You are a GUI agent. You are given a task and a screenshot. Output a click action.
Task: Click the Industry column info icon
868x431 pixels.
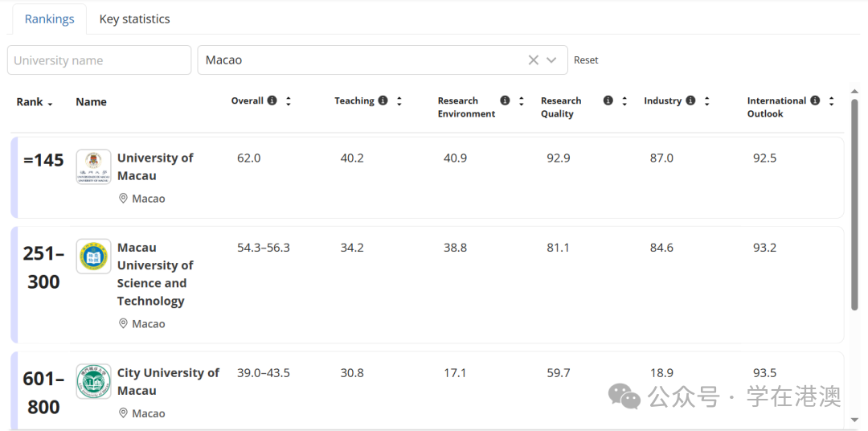coord(690,101)
